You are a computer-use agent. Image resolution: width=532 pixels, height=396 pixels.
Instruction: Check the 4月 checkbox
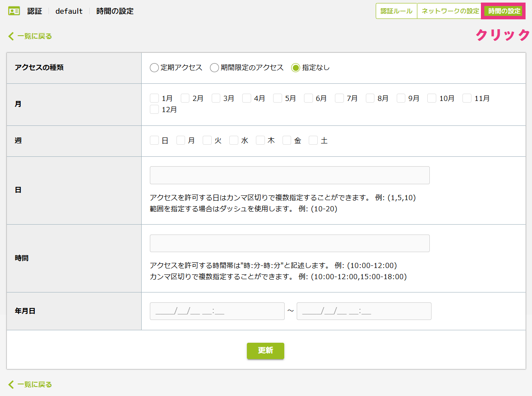click(x=246, y=98)
